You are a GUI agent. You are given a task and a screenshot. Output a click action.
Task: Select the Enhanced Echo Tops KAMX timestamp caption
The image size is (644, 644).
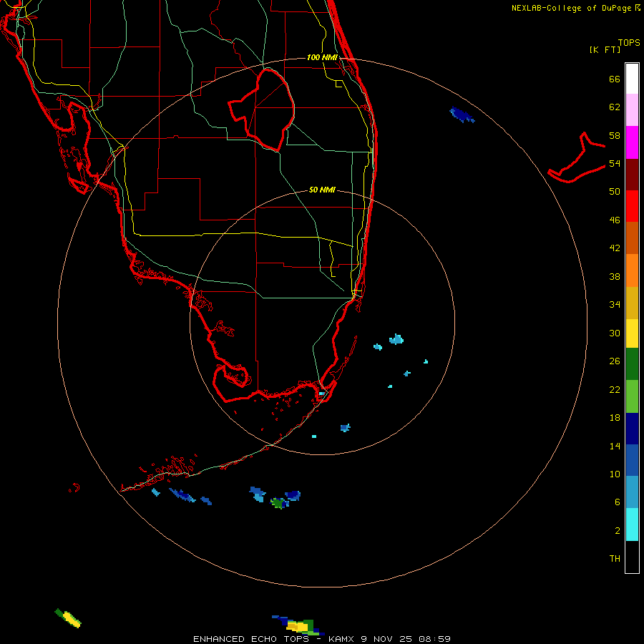[322, 639]
